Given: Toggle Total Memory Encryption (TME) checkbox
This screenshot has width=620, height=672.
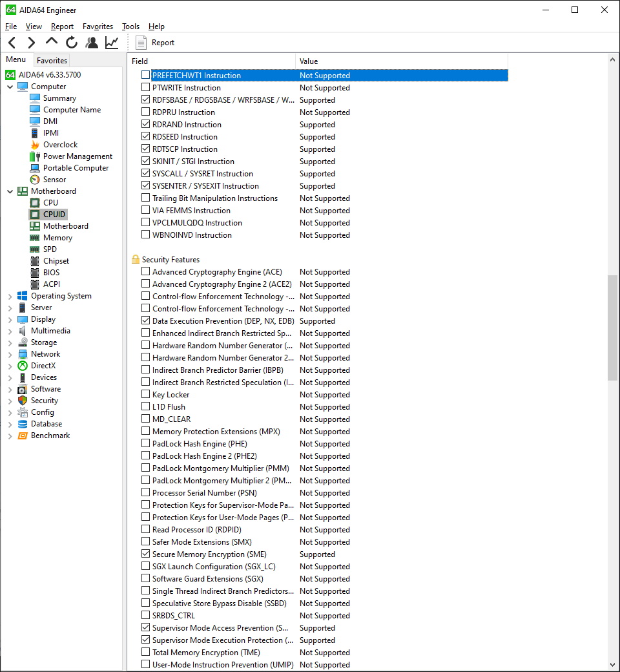Looking at the screenshot, I should click(x=146, y=652).
